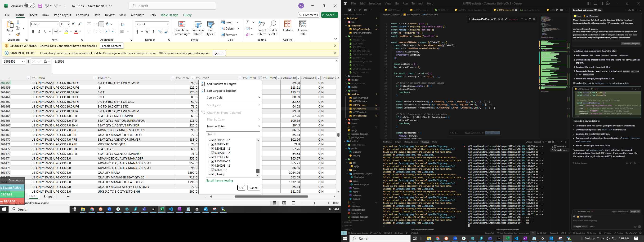
Task: Uncheck 9.00276E+12 in filter list
Action: pyautogui.click(x=213, y=153)
